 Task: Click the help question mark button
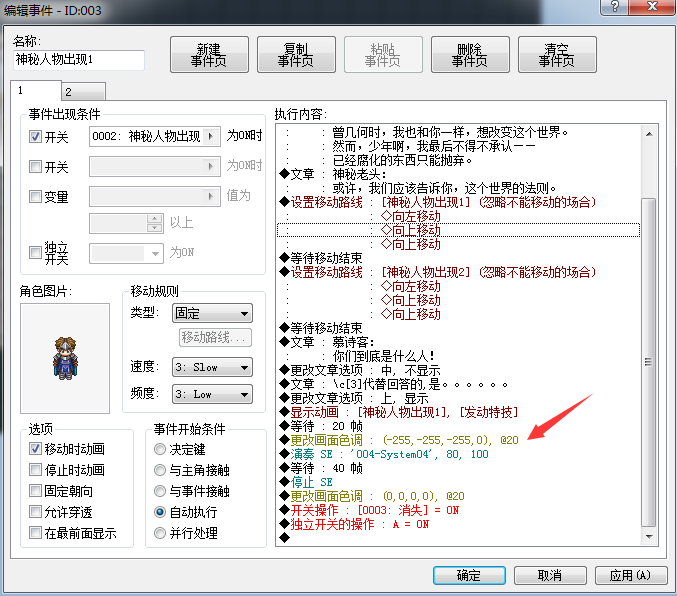click(614, 7)
